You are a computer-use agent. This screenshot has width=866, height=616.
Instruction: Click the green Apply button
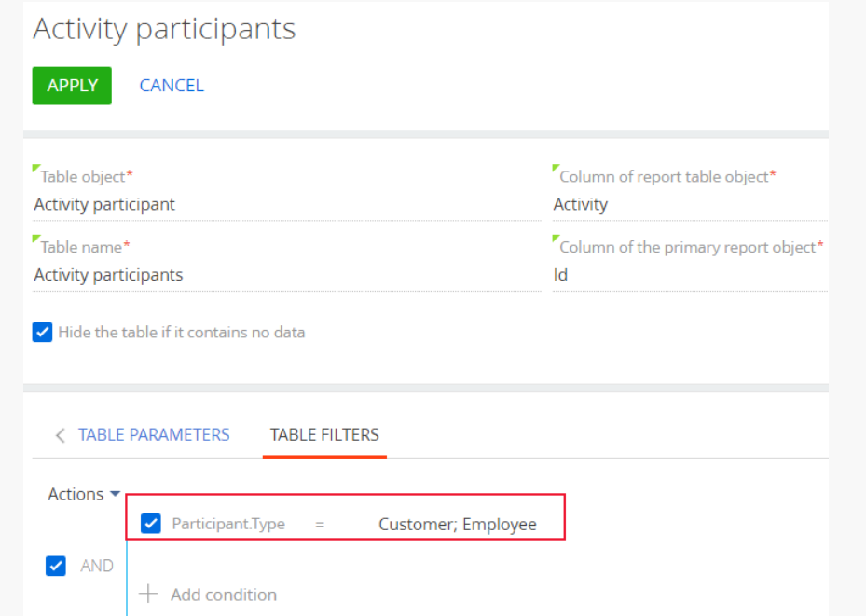72,86
